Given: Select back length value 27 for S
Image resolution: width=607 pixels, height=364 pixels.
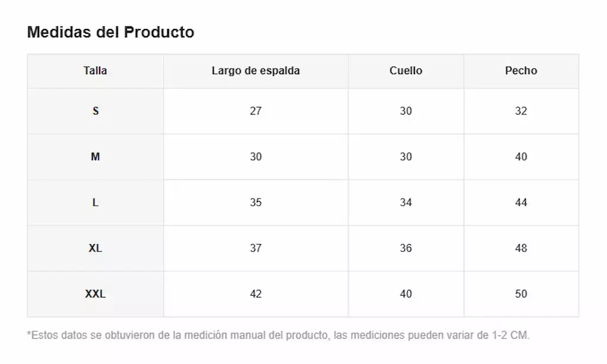Looking at the screenshot, I should click(255, 111).
